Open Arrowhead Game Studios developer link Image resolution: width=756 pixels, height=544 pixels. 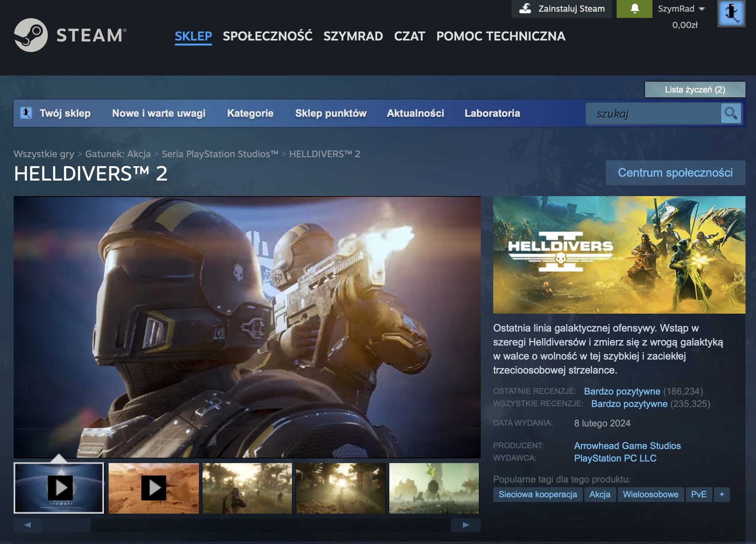coord(627,446)
